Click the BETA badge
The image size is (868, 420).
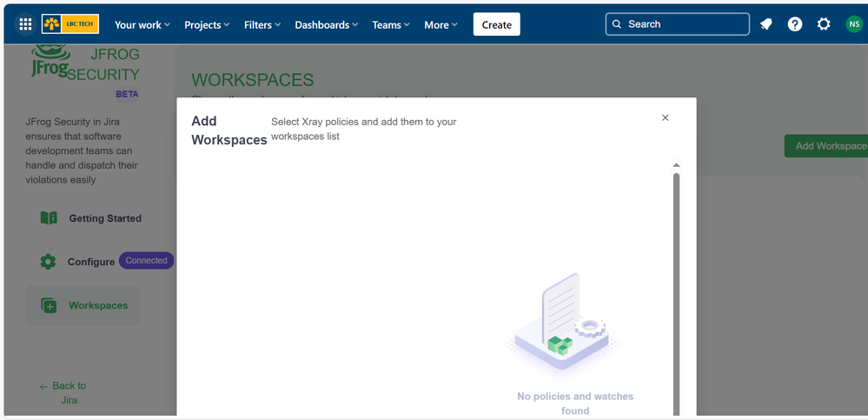coord(127,94)
